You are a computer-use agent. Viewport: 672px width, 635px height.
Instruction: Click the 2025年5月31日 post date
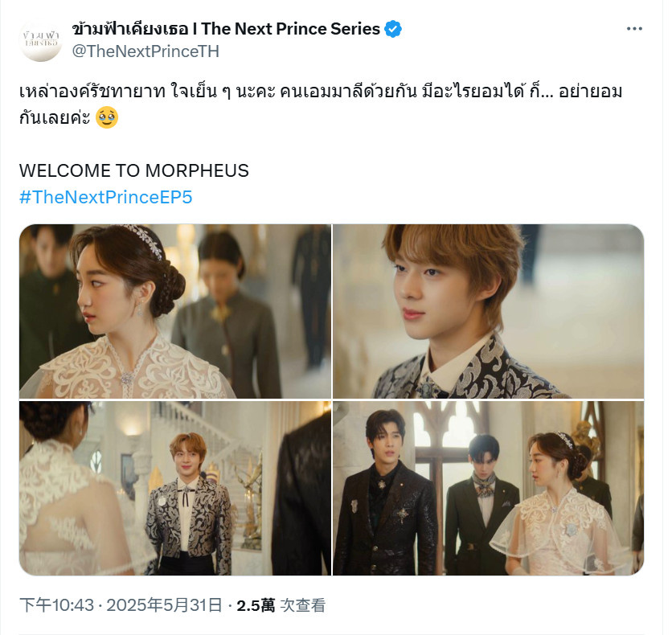click(165, 605)
